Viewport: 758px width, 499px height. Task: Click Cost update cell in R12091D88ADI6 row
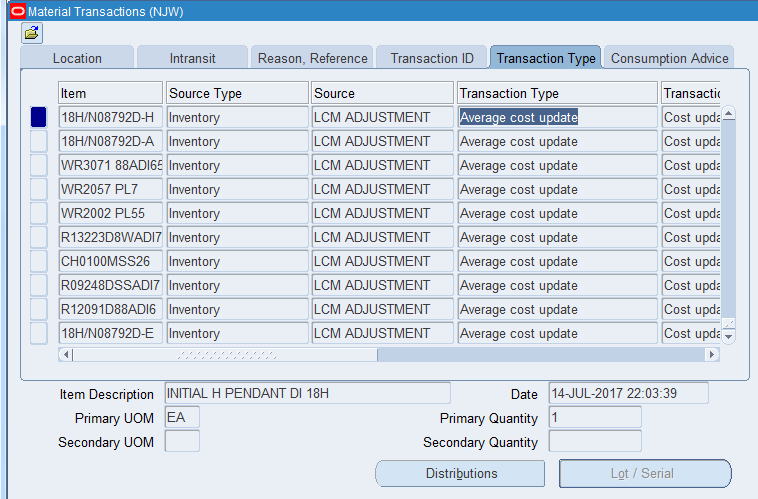pyautogui.click(x=691, y=309)
